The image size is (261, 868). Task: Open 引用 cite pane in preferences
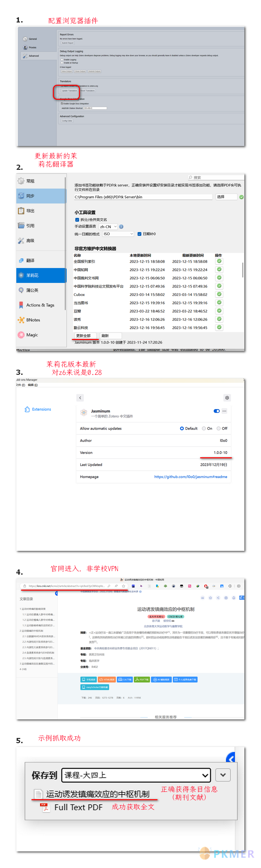[40, 226]
